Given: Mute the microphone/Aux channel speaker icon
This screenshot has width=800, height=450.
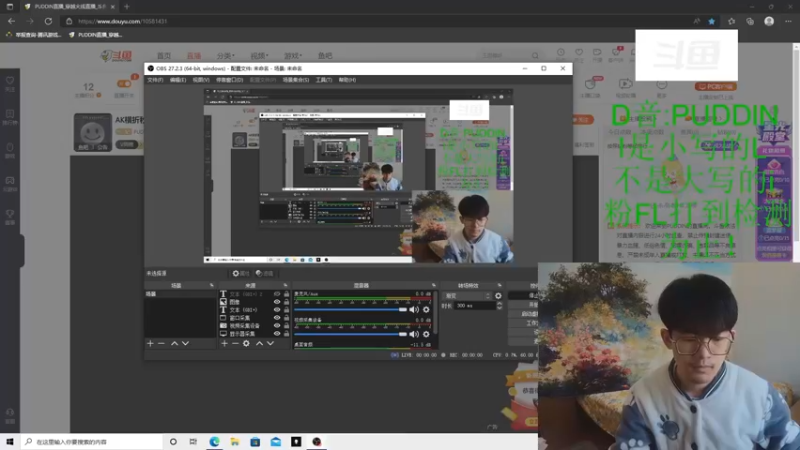Looking at the screenshot, I should 414,310.
